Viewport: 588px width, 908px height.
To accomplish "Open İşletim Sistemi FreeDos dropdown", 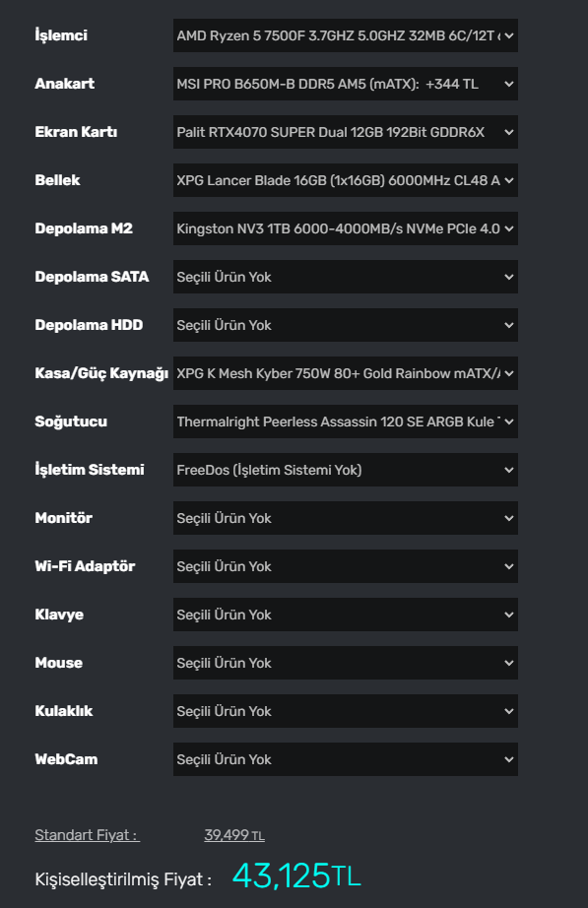I will coord(346,470).
